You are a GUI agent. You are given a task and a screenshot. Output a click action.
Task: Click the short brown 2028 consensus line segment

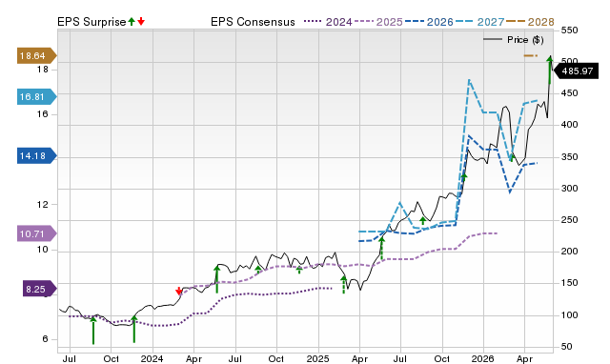pos(531,55)
